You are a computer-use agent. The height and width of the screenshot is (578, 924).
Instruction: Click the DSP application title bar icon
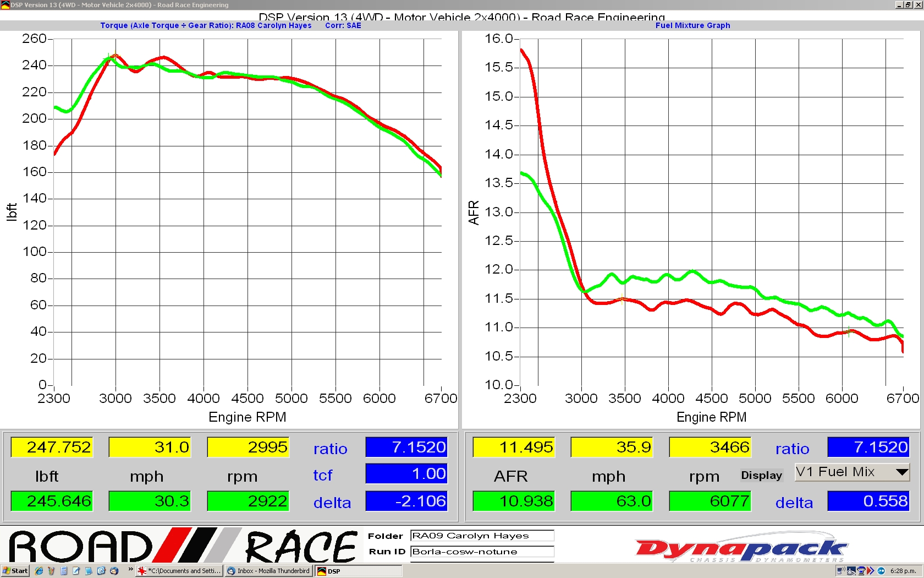point(5,5)
